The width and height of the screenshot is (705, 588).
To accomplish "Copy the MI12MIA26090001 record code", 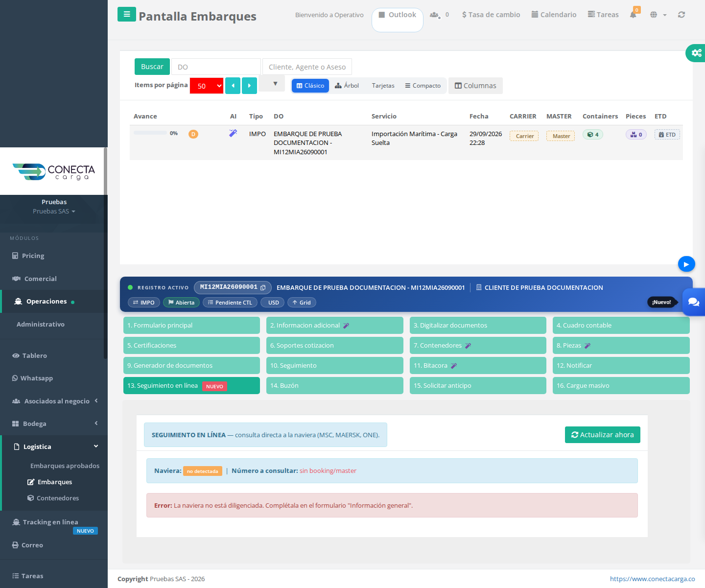I will pyautogui.click(x=263, y=287).
